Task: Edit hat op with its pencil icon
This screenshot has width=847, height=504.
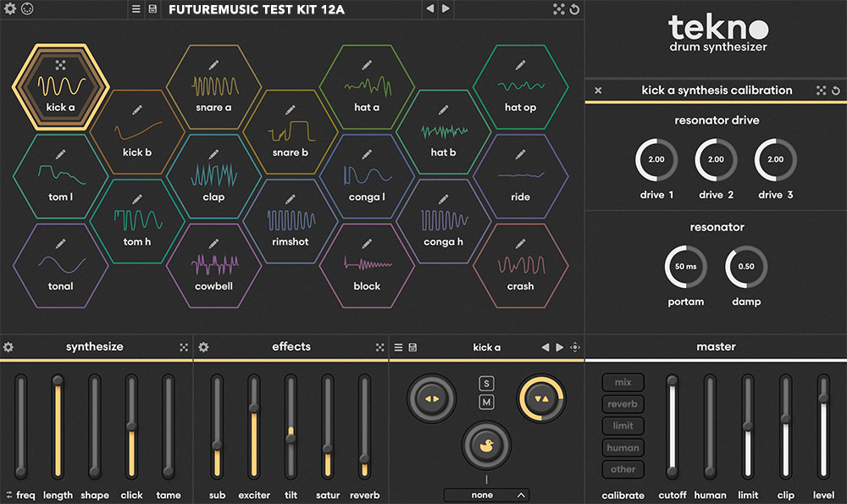Action: tap(520, 65)
